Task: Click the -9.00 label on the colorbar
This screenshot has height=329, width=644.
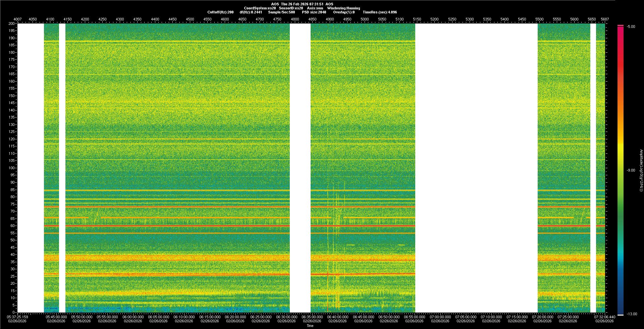Action: tap(631, 170)
